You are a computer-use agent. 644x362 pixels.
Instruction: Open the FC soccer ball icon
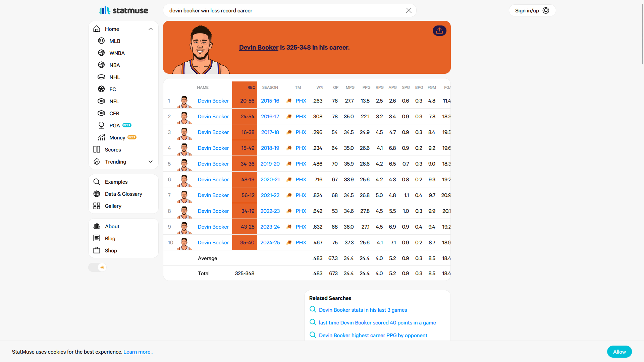pyautogui.click(x=101, y=89)
